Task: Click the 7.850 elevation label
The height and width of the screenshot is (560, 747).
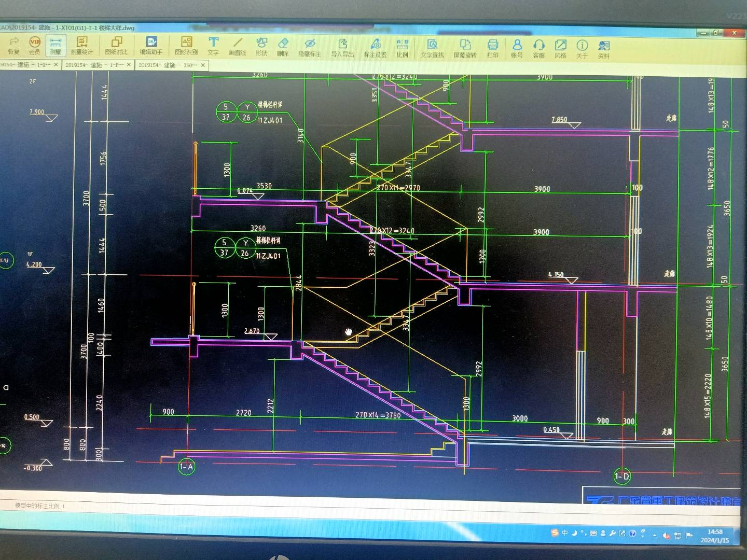Action: tap(559, 120)
